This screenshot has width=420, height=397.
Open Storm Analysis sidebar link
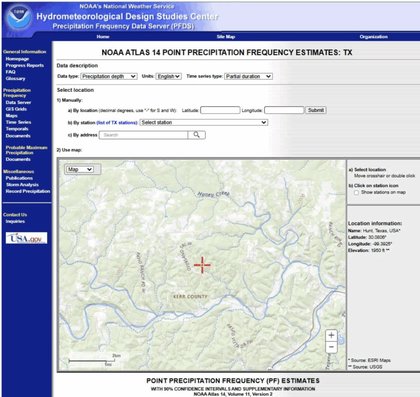[x=22, y=185]
